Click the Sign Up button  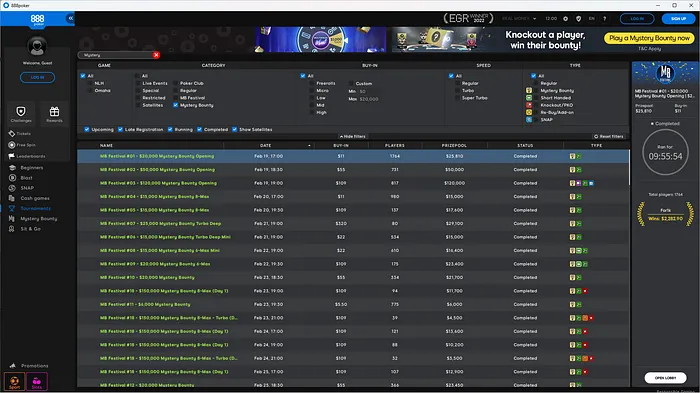[x=678, y=19]
